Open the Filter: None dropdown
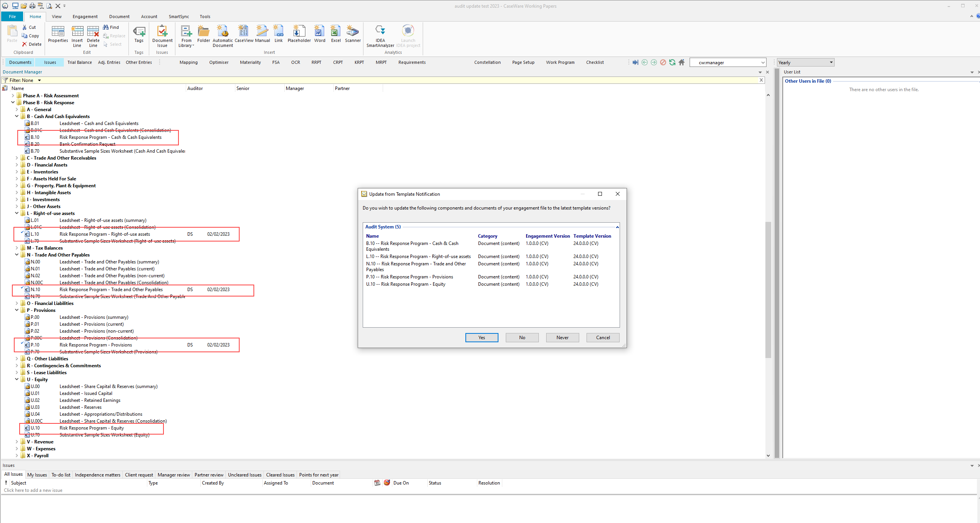 (x=39, y=80)
